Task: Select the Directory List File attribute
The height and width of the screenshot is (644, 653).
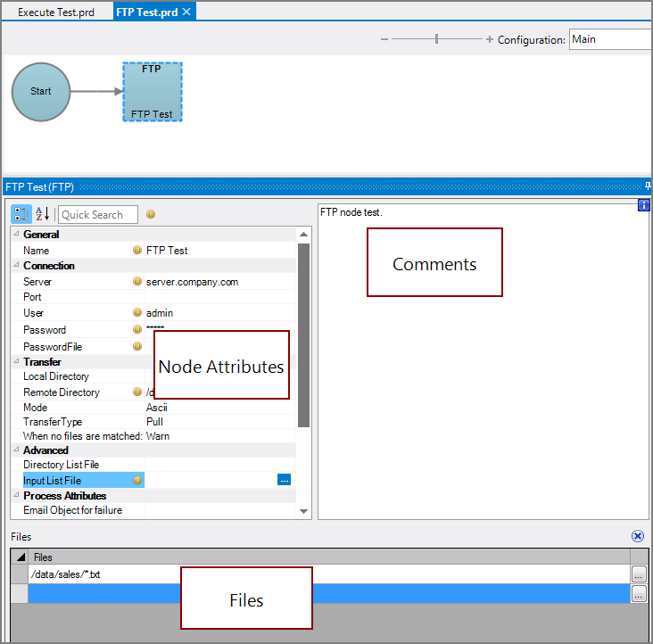Action: click(x=62, y=465)
